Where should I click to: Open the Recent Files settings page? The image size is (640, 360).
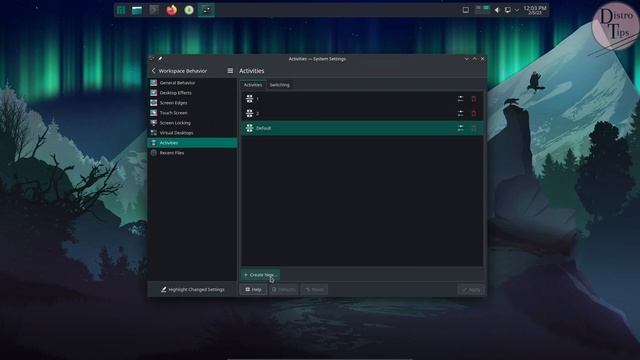tap(192, 153)
